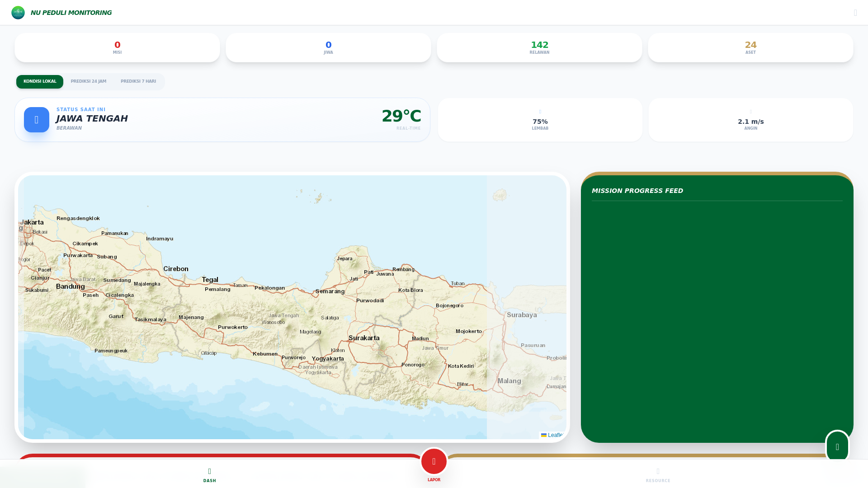The width and height of the screenshot is (868, 488).
Task: Click Tasikmalaya label on the map
Action: click(x=151, y=319)
